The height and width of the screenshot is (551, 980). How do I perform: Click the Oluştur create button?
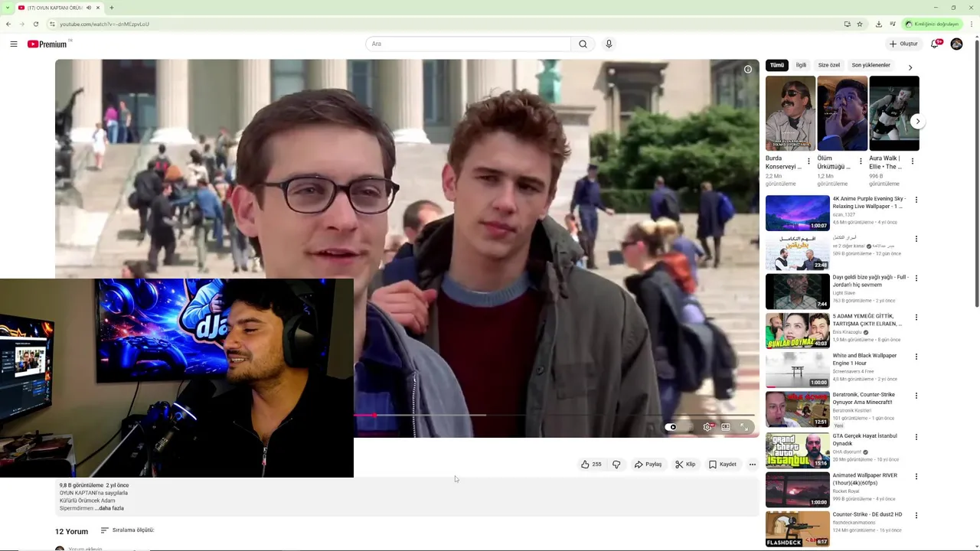click(903, 44)
